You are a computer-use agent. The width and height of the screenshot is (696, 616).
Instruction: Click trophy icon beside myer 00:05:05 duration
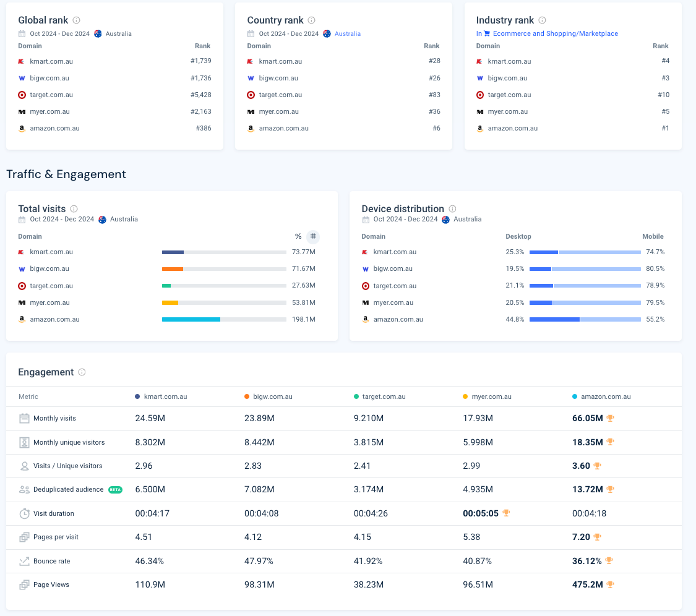506,513
